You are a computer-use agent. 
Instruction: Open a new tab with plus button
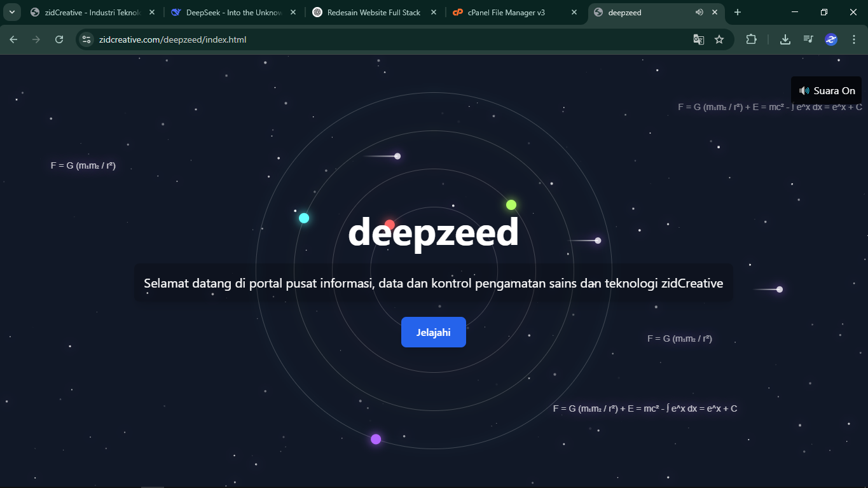tap(738, 12)
